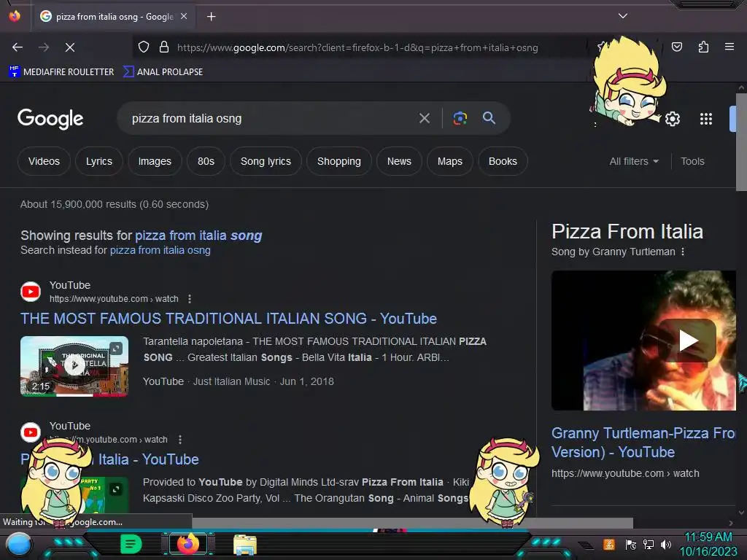The width and height of the screenshot is (747, 560).
Task: Open the volume speaker tray icon
Action: 666,544
